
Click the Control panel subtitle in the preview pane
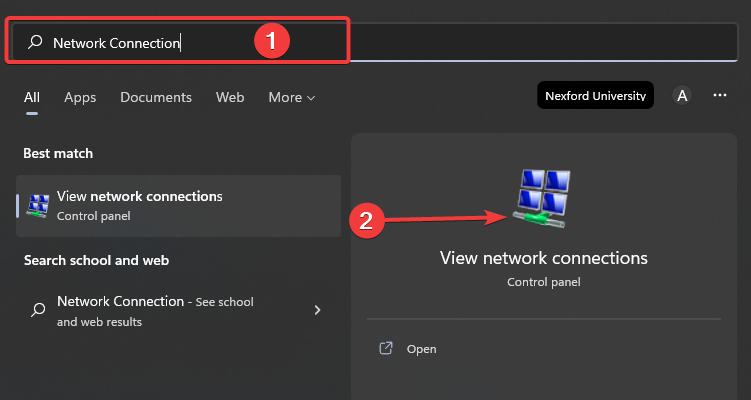coord(544,282)
